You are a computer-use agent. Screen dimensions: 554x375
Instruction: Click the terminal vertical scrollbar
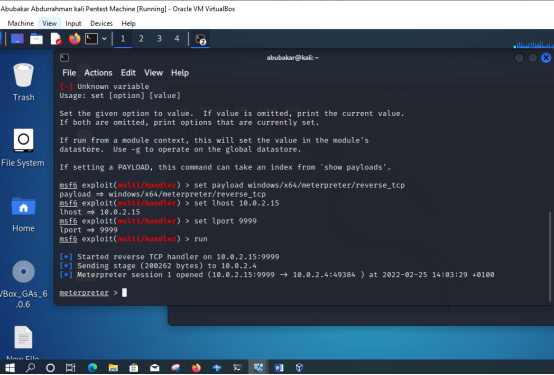click(549, 256)
